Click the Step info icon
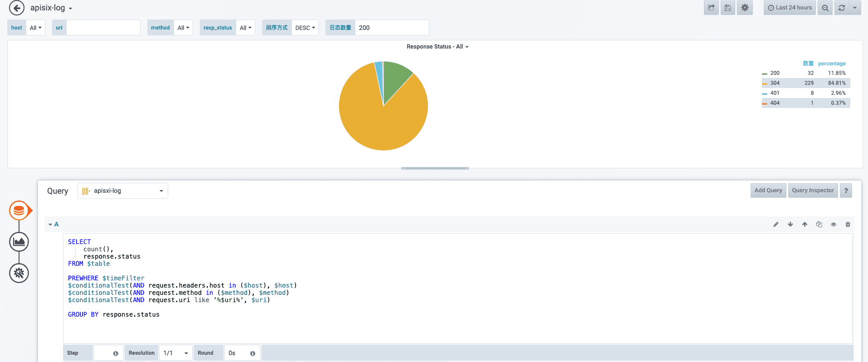 tap(116, 353)
